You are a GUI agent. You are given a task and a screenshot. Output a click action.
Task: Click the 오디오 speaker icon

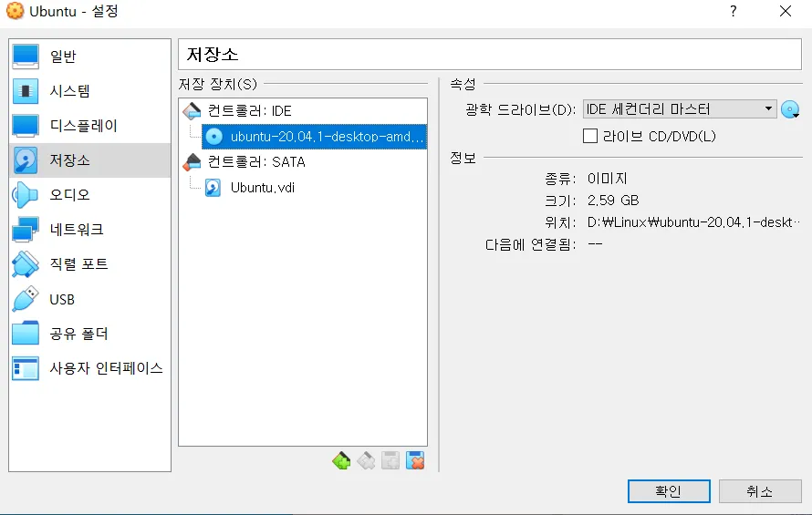click(25, 195)
